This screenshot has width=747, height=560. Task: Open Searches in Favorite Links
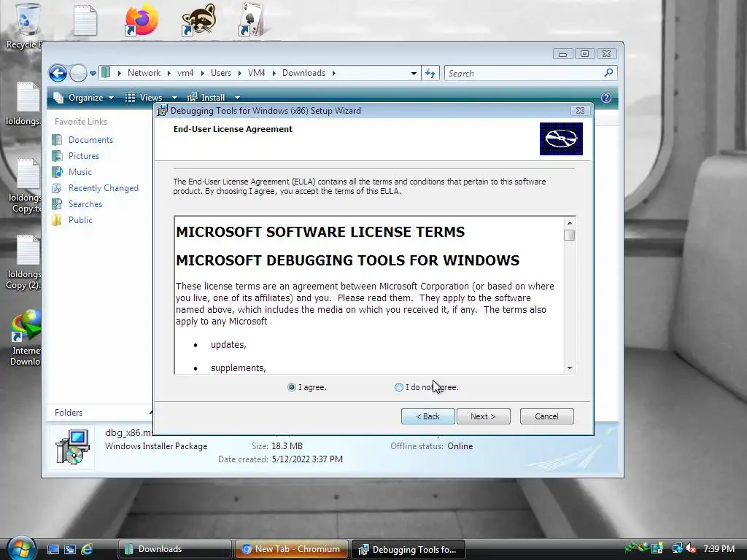click(x=85, y=204)
